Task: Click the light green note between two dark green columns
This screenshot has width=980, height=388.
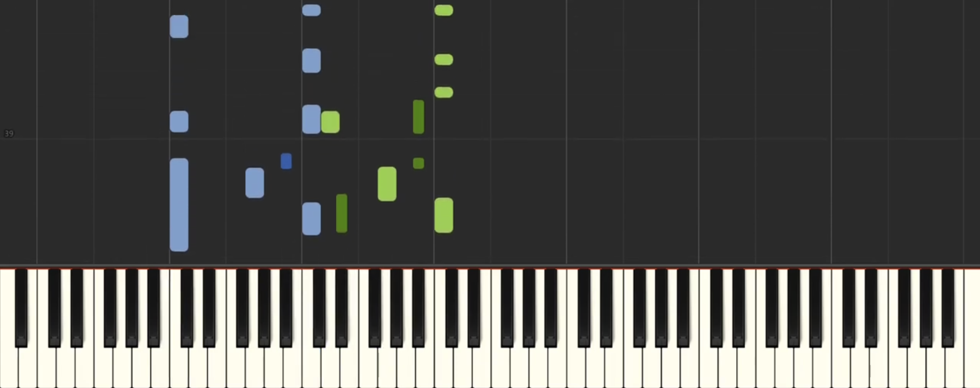Action: [x=387, y=184]
